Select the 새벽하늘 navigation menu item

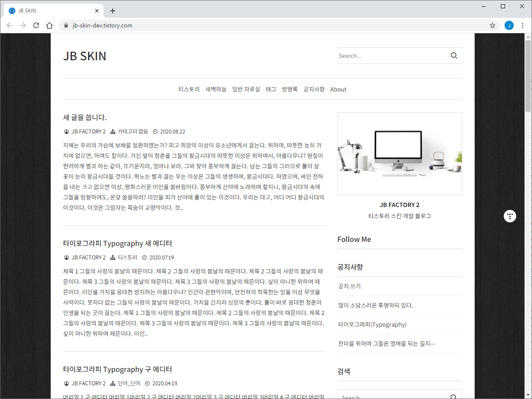(x=216, y=89)
